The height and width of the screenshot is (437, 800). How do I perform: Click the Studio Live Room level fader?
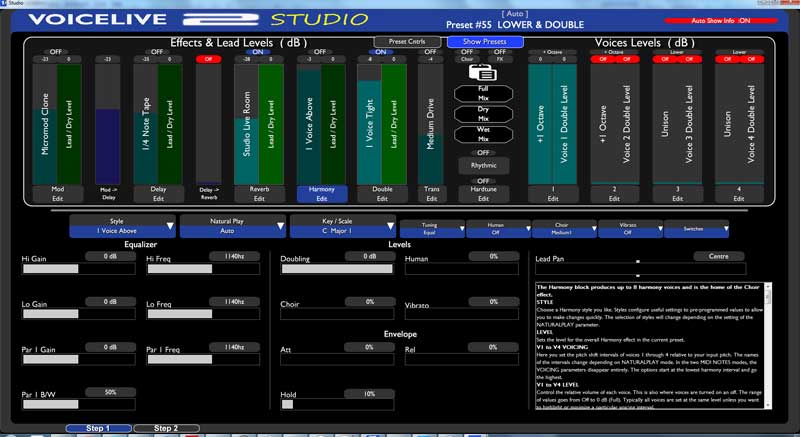(246, 124)
